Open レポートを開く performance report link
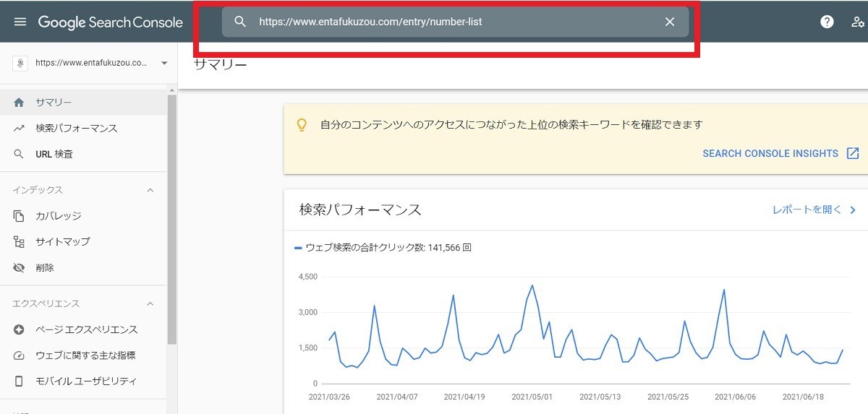This screenshot has width=868, height=414. pyautogui.click(x=807, y=210)
